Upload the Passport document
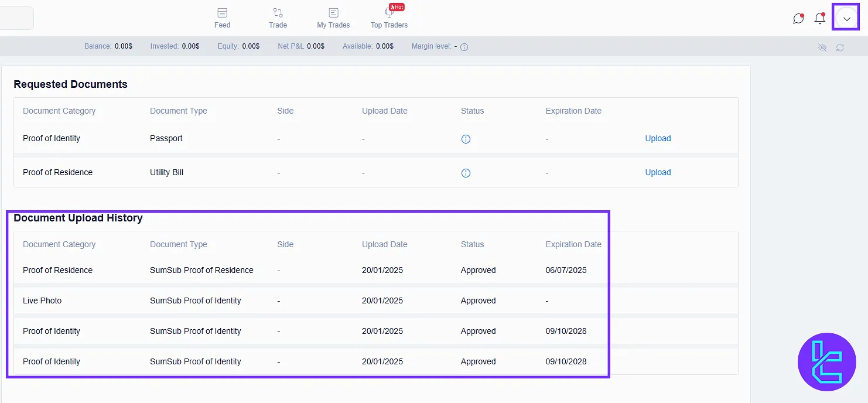Screen dimensions: 868x403 658,139
